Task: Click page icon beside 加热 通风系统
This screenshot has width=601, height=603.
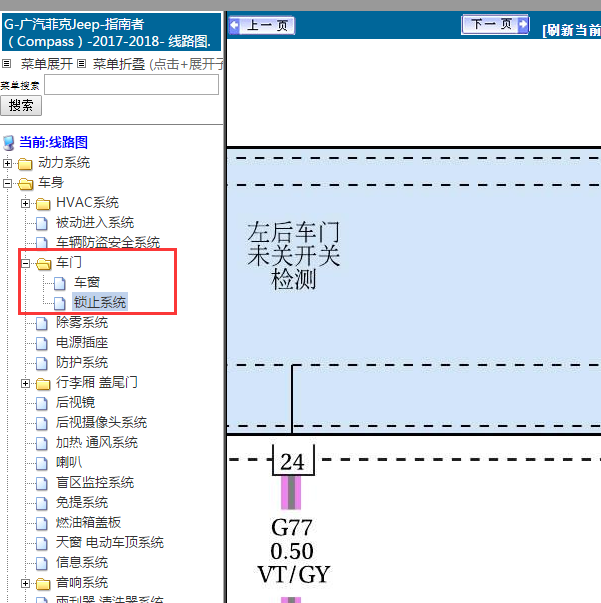Action: click(x=42, y=443)
